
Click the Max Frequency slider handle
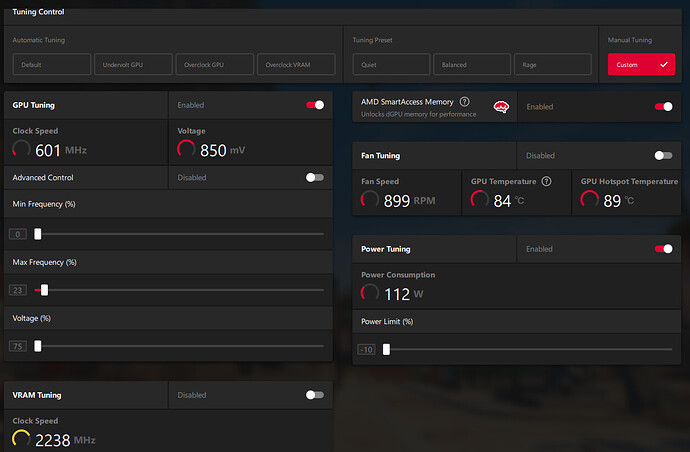click(44, 290)
